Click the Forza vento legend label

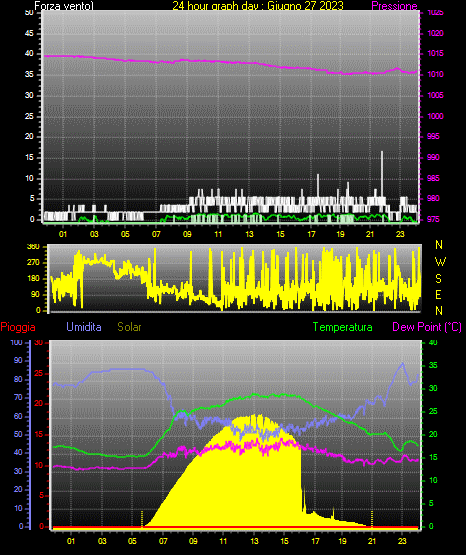[64, 6]
